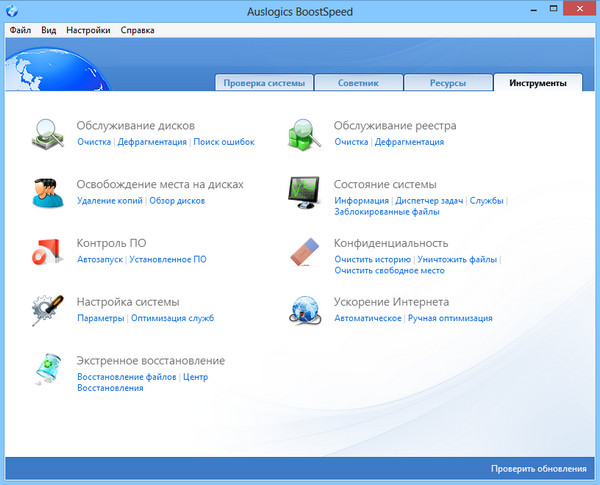
Task: Open the Настройки menu
Action: tap(88, 30)
